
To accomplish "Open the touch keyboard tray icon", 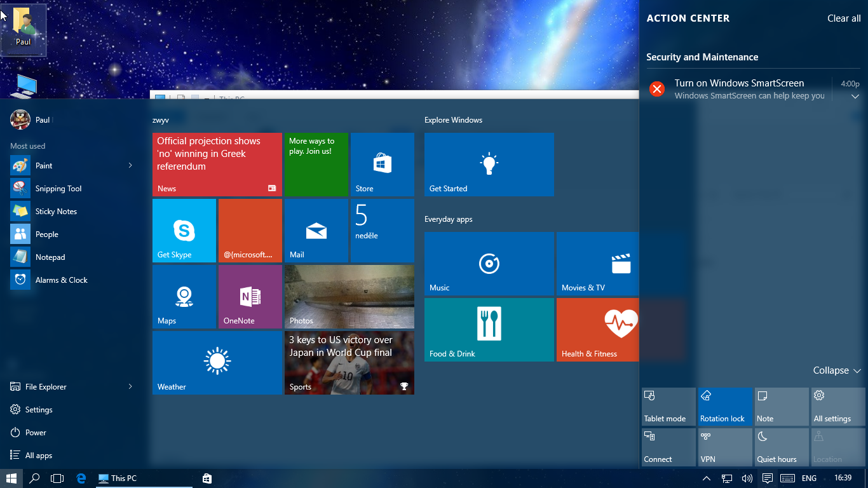I will pyautogui.click(x=787, y=478).
